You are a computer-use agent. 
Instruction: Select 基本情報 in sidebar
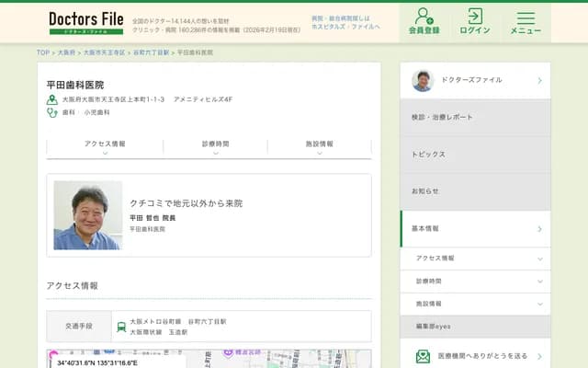pos(476,229)
